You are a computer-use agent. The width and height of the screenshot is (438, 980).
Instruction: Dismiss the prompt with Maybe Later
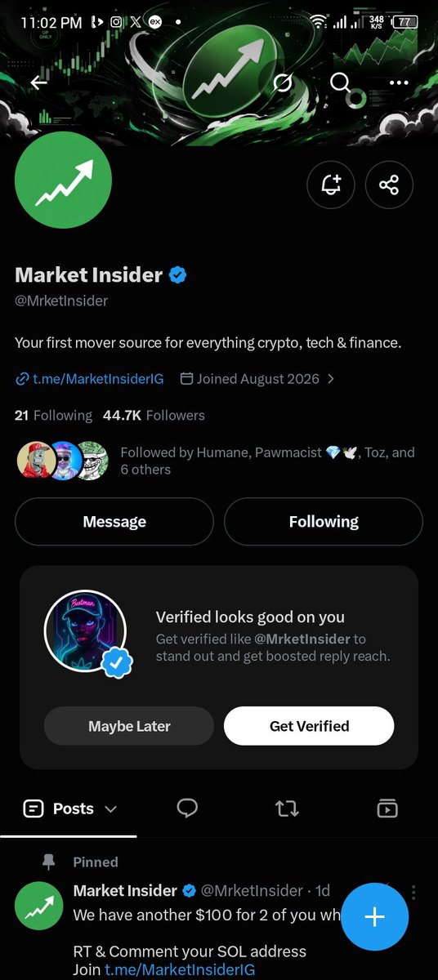[129, 726]
